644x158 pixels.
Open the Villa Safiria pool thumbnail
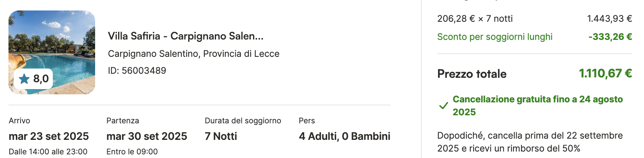point(52,52)
